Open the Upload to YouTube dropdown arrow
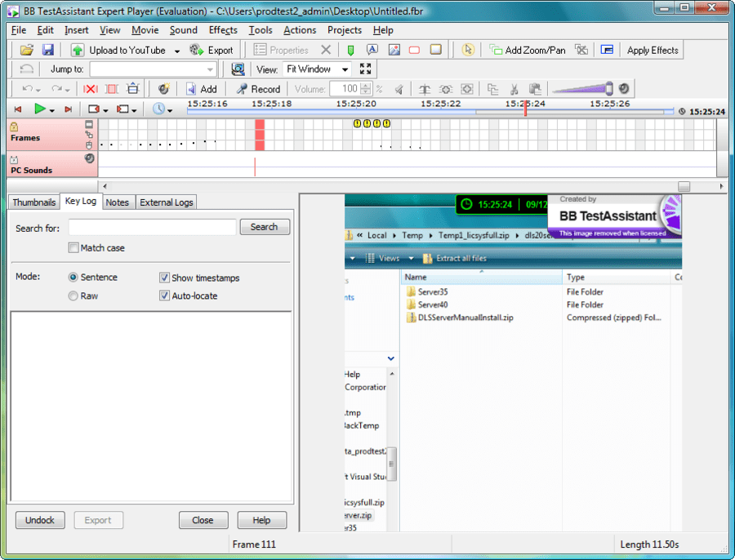This screenshot has width=735, height=560. pos(176,51)
